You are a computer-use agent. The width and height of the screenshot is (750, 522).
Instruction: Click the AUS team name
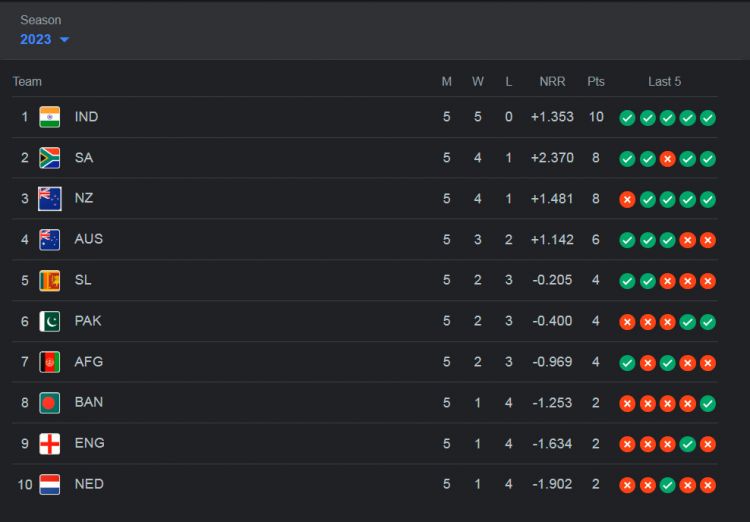pyautogui.click(x=88, y=239)
